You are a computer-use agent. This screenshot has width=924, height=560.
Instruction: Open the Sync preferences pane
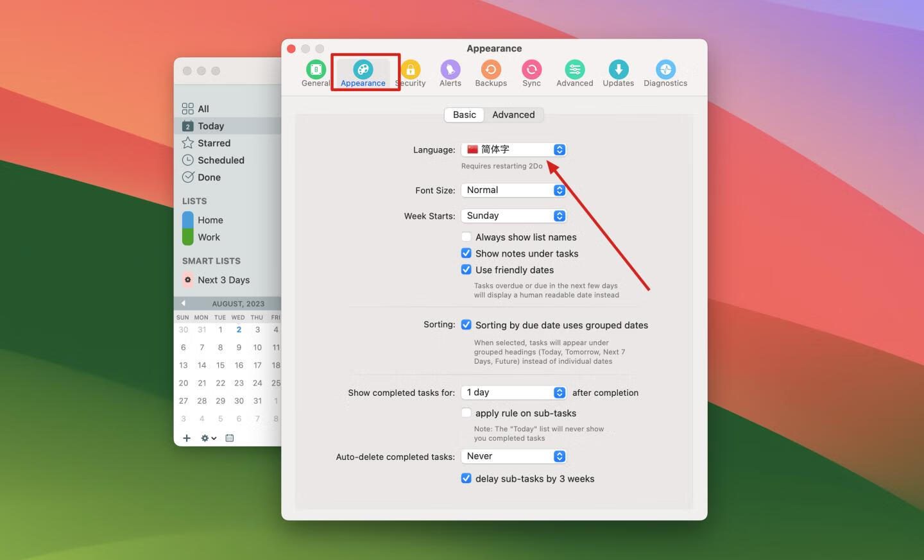(531, 73)
